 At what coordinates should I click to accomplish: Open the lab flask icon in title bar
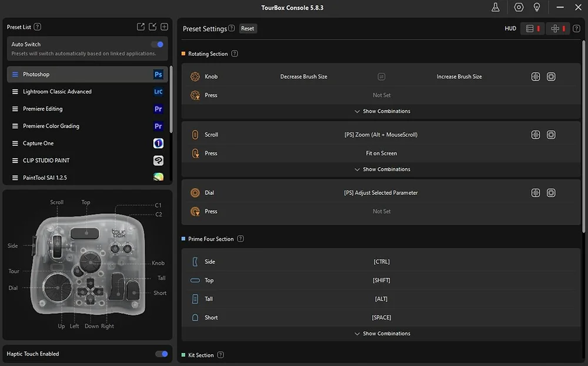pyautogui.click(x=495, y=7)
